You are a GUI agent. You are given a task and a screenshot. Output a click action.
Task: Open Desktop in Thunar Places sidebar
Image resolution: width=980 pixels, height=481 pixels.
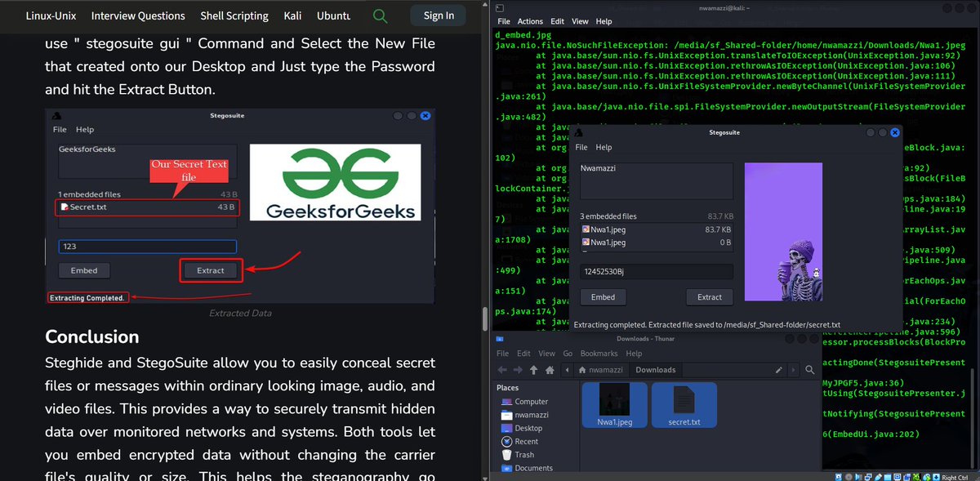coord(521,428)
